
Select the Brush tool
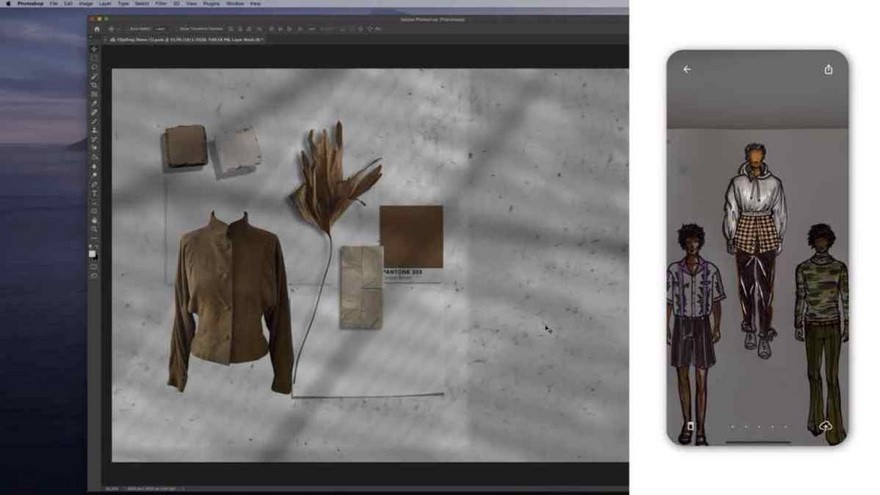[94, 121]
